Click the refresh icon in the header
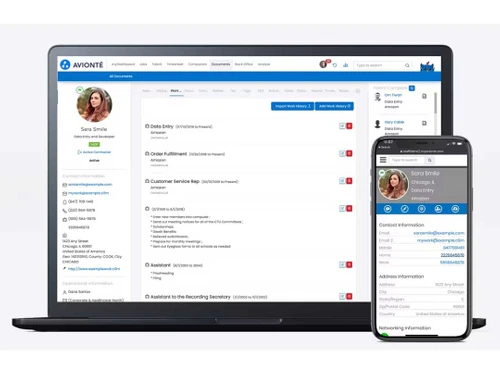 pyautogui.click(x=335, y=65)
